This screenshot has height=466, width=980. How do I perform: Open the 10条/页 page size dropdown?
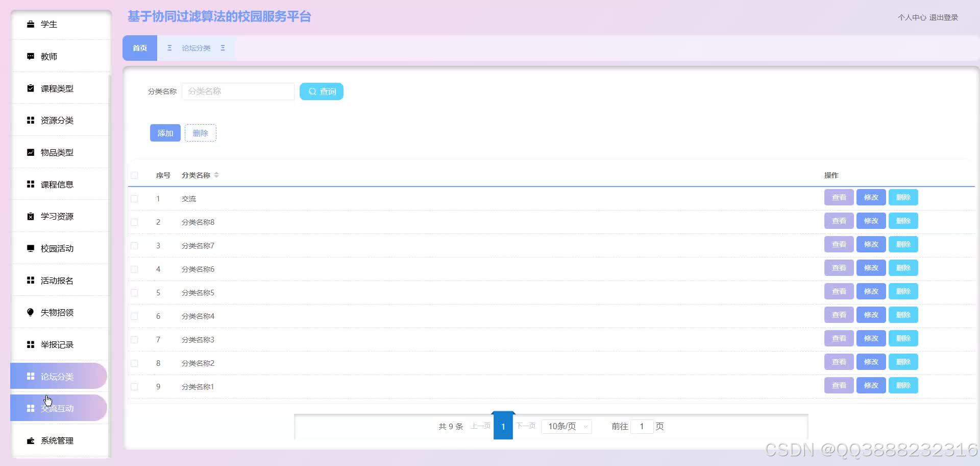[x=567, y=426]
